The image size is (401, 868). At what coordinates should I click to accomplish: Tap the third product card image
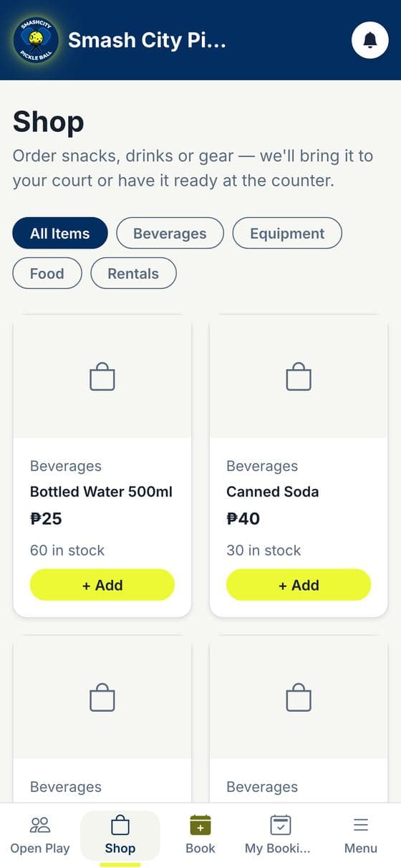pyautogui.click(x=102, y=697)
